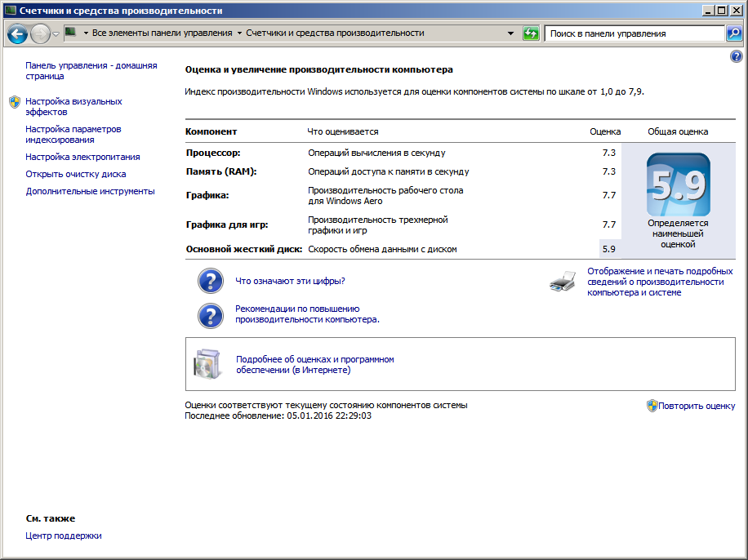Screen dimensions: 748x560
Task: Focus the 'Поиск в панели управления' search field
Action: pos(634,33)
